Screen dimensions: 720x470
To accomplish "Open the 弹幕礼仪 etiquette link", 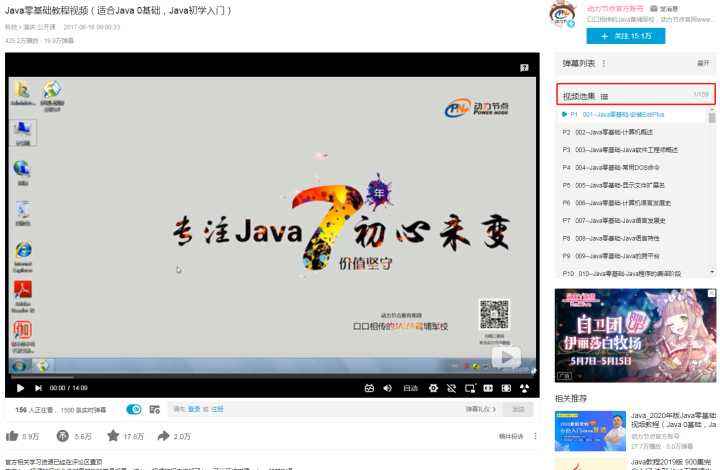I will (480, 409).
